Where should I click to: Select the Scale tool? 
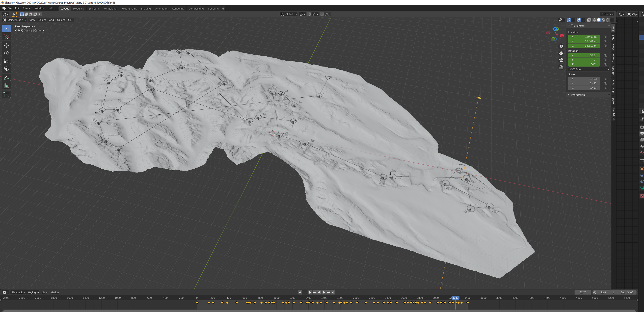tap(6, 61)
